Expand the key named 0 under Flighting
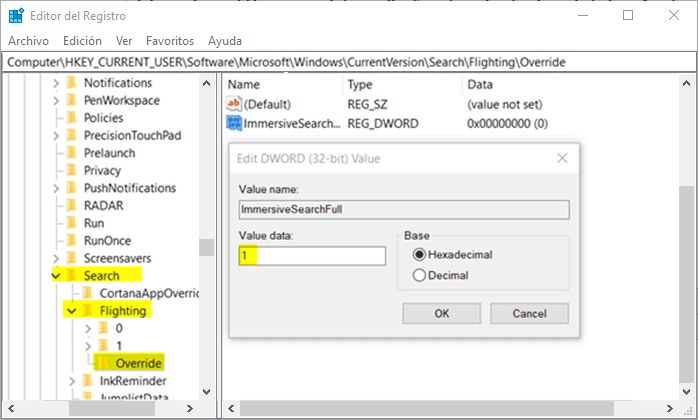Image resolution: width=698 pixels, height=420 pixels. pos(88,329)
